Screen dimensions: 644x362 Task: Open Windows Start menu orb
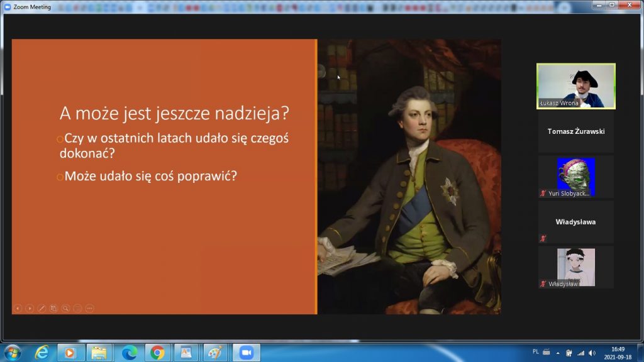pyautogui.click(x=13, y=353)
